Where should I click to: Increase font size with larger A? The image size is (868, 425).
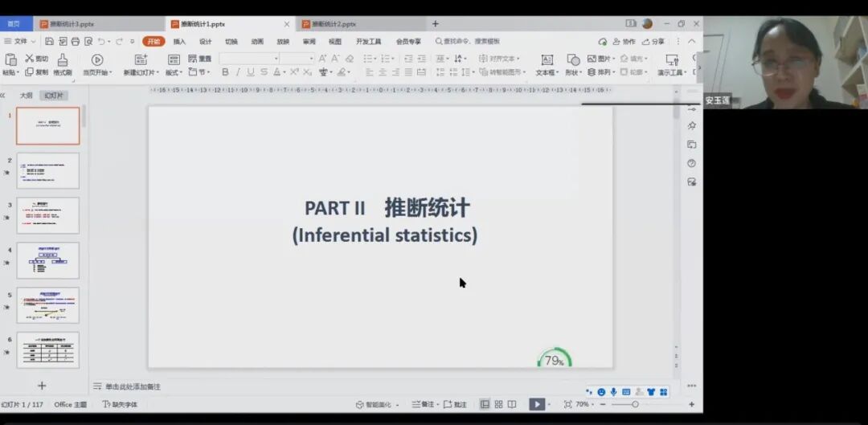323,59
